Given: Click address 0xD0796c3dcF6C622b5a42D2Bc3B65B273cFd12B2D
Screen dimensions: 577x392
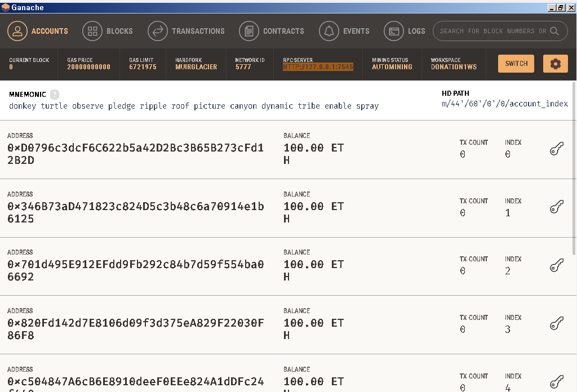Looking at the screenshot, I should click(135, 154).
